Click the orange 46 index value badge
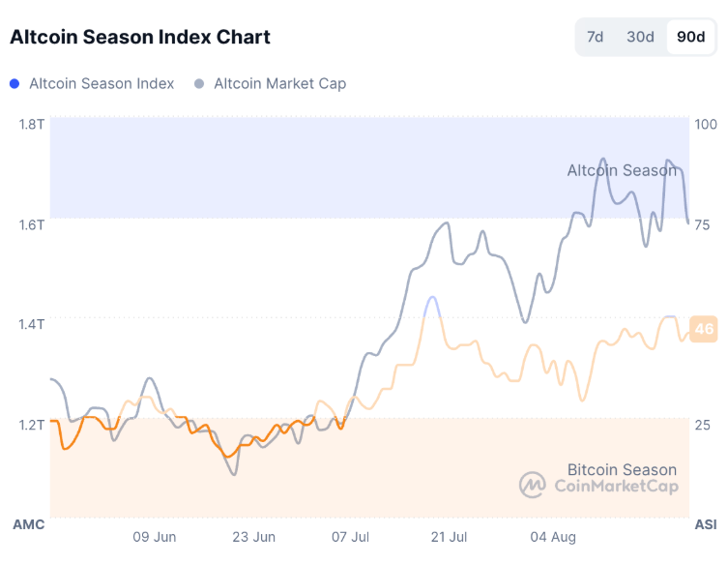 (705, 329)
